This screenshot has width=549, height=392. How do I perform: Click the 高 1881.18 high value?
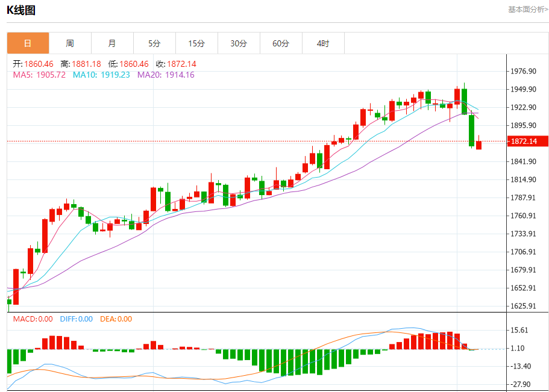(x=81, y=64)
